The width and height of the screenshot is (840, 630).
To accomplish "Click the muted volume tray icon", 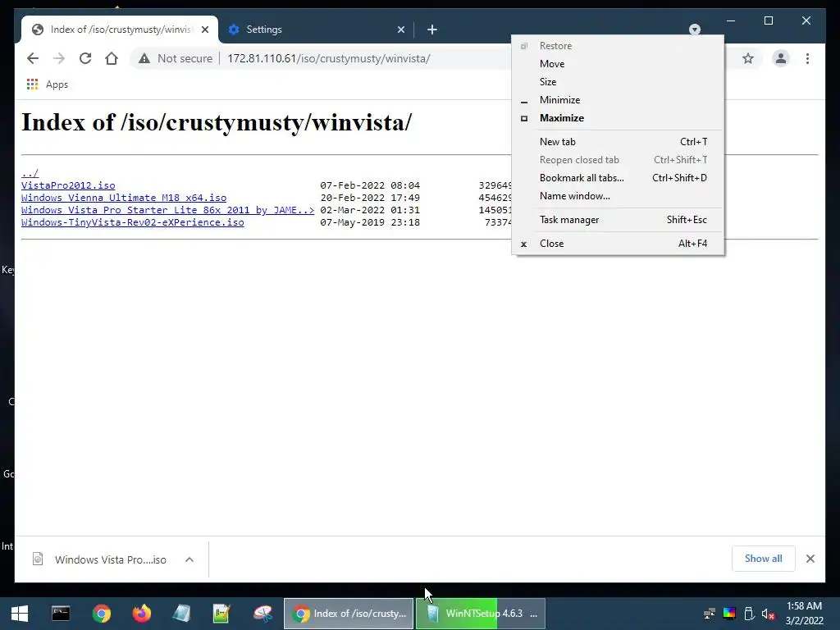I will 768,614.
